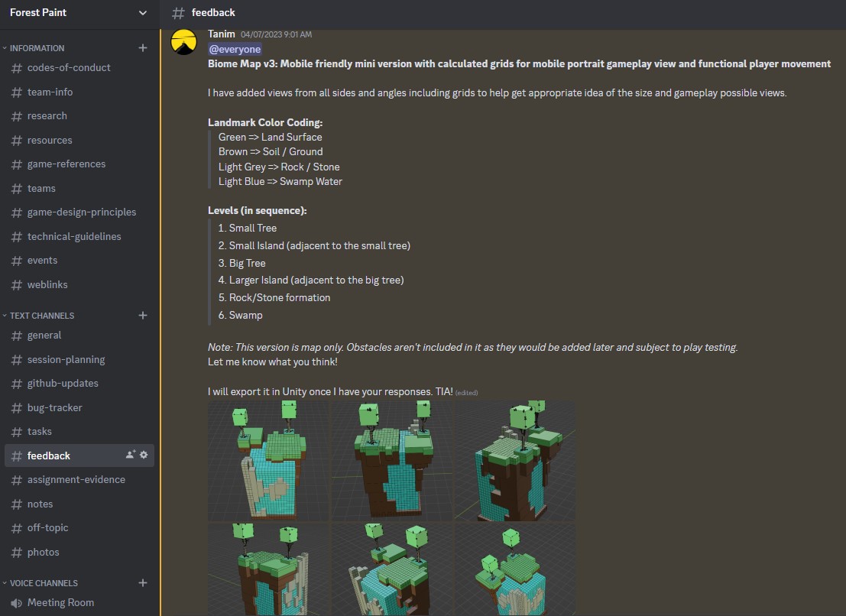Click the 'Landmark Color Coding:' heading
846x616 pixels.
click(x=265, y=122)
